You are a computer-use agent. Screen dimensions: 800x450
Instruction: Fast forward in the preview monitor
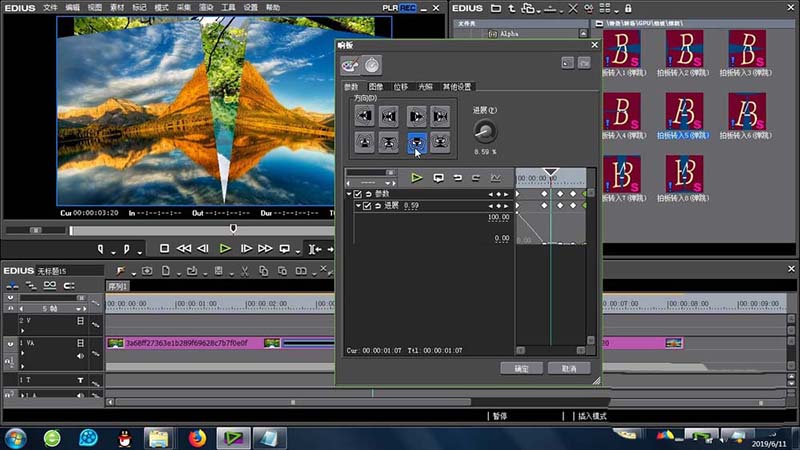coord(265,248)
